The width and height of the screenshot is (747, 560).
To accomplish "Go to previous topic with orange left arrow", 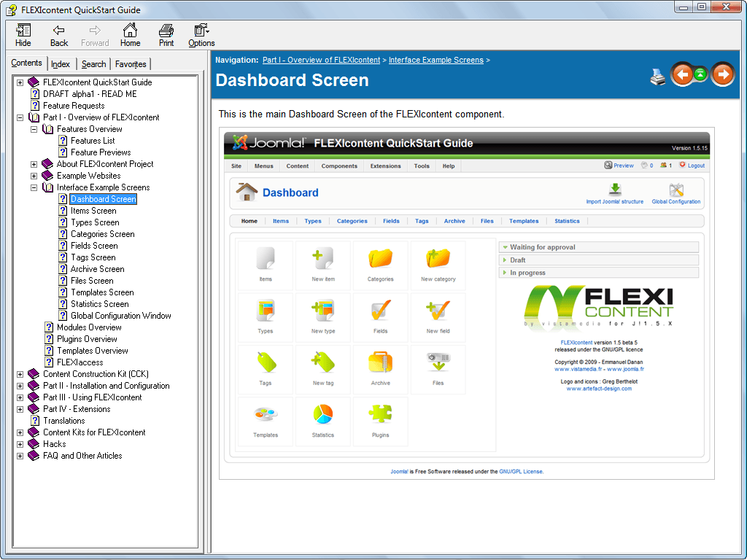I will [x=682, y=74].
